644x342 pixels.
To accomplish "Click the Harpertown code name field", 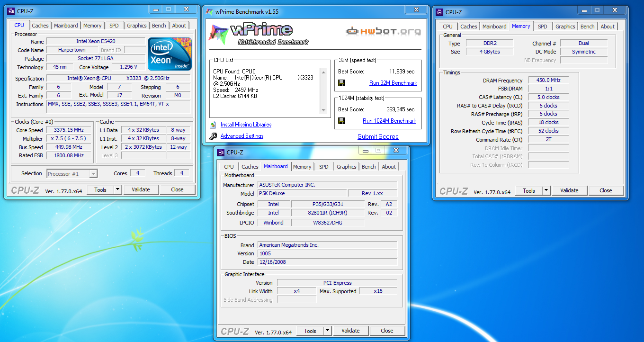I will point(72,50).
